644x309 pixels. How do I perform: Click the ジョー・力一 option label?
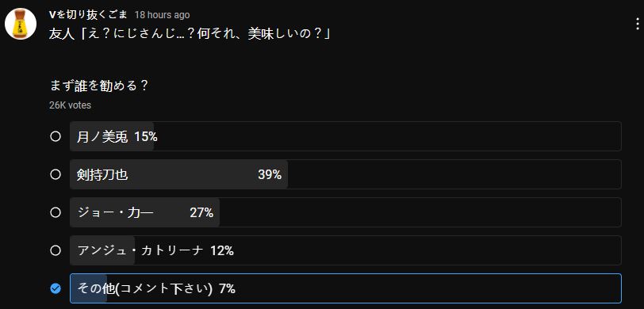tap(115, 212)
